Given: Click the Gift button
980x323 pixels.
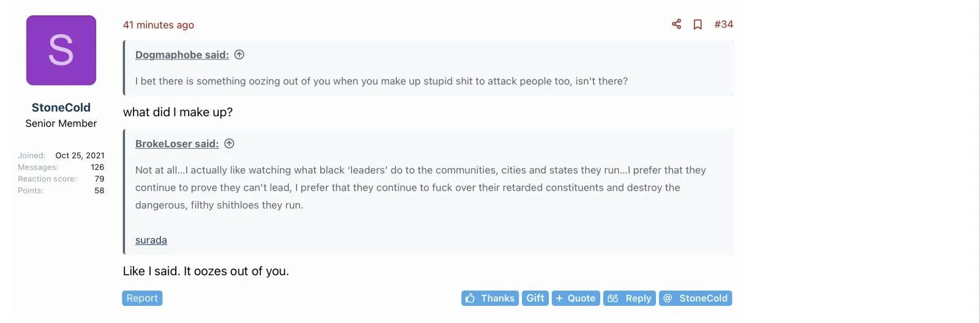Looking at the screenshot, I should [535, 298].
